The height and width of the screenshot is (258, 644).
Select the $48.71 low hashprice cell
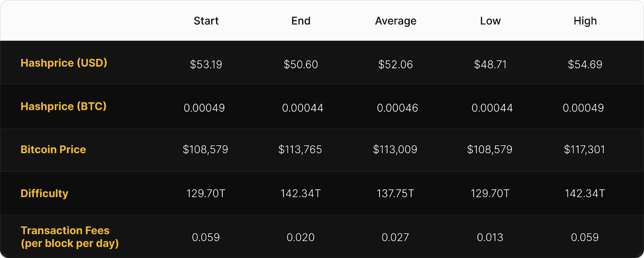click(490, 64)
